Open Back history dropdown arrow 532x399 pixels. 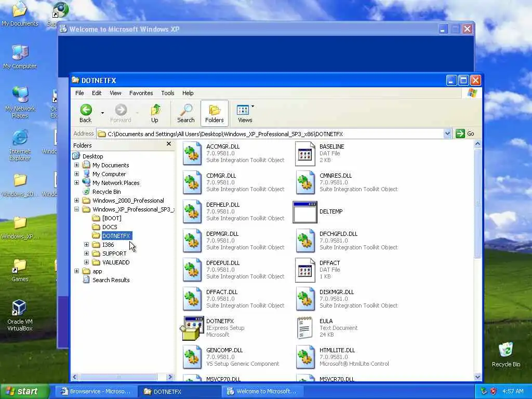(x=102, y=113)
